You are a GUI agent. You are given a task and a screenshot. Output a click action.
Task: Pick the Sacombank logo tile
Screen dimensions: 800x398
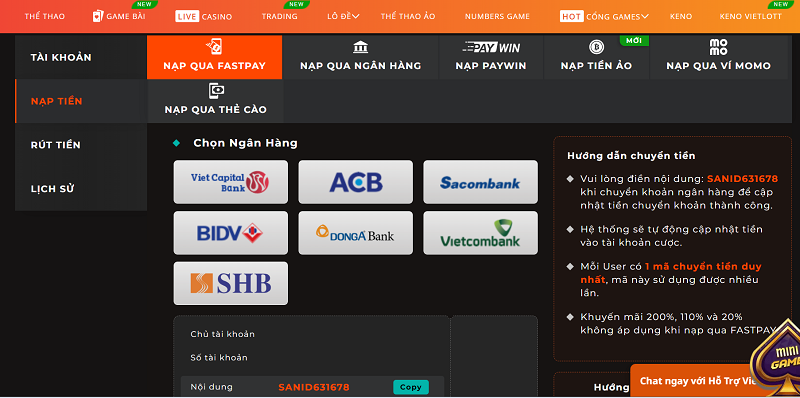(x=481, y=182)
